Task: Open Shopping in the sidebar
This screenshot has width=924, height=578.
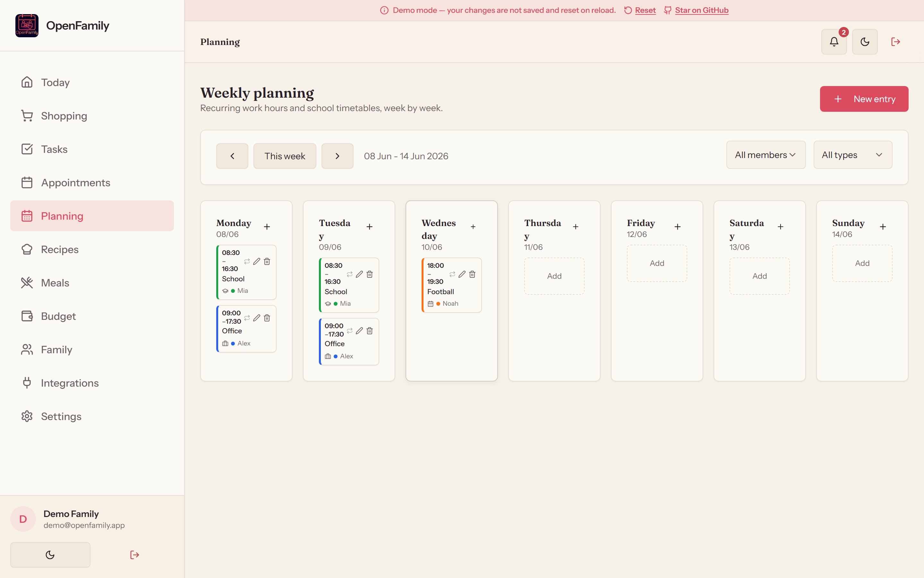Action: [x=92, y=116]
